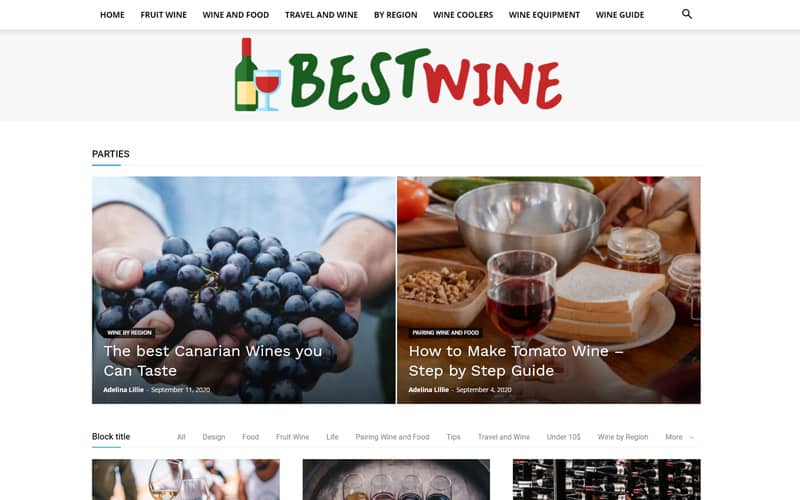Viewport: 800px width, 500px height.
Task: Read The best Canarian Wines article
Action: click(x=213, y=361)
